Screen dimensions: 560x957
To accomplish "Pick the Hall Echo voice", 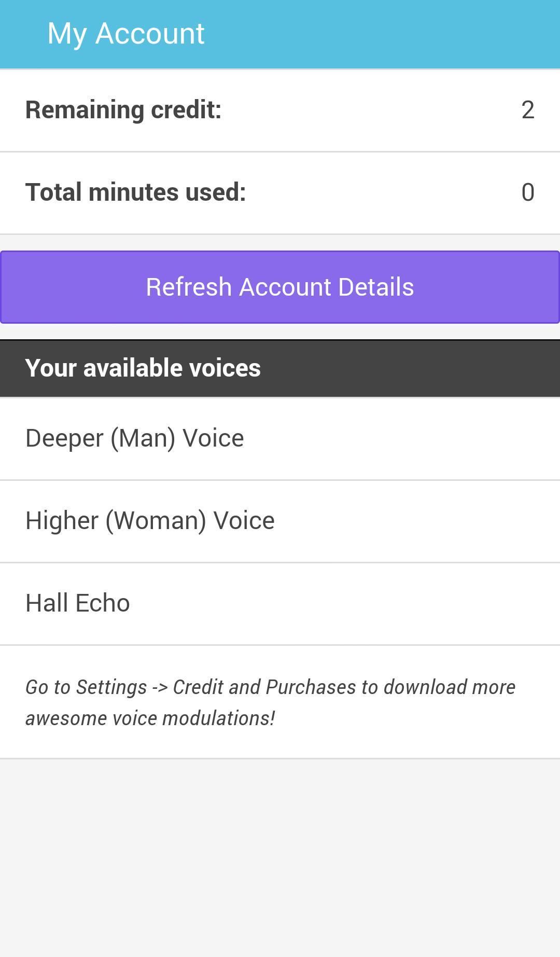I will coord(78,603).
